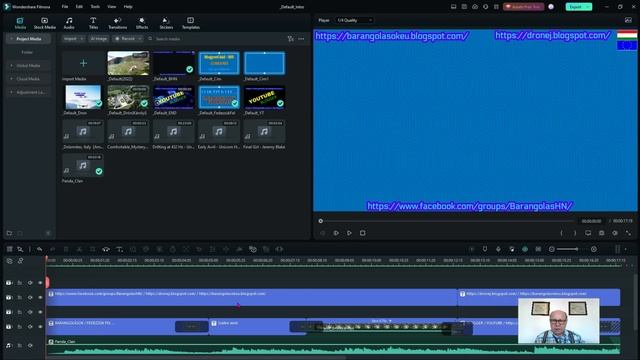Click the microphone voiceover record icon
This screenshot has height=360, width=640.
pos(498,249)
